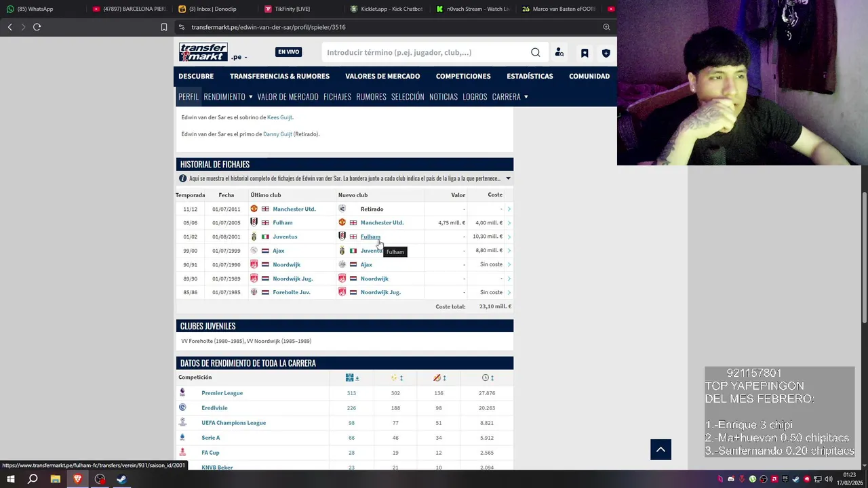Image resolution: width=868 pixels, height=488 pixels.
Task: Open Transferencias & Rumores menu
Action: click(279, 76)
